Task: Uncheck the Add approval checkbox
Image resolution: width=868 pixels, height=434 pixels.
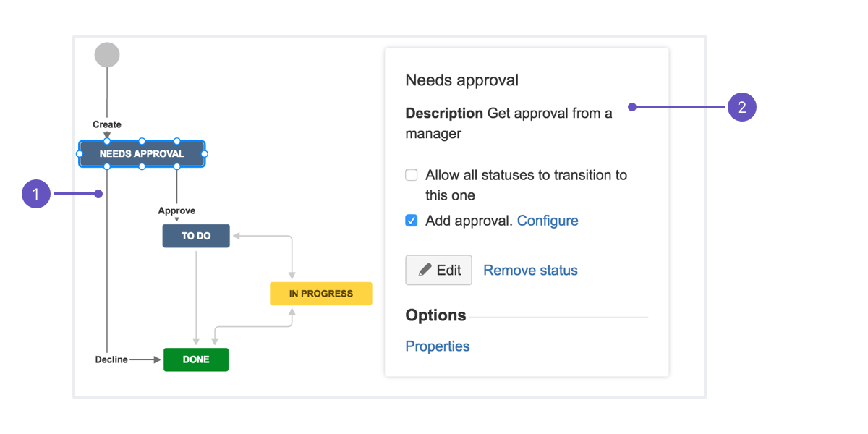Action: pos(412,221)
